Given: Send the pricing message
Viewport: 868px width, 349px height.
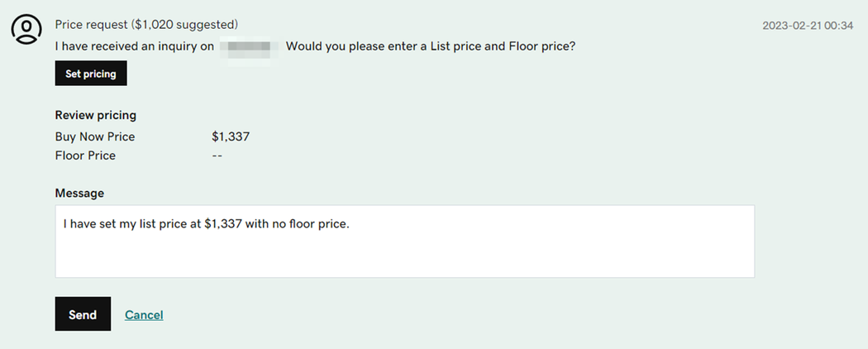Looking at the screenshot, I should (83, 314).
